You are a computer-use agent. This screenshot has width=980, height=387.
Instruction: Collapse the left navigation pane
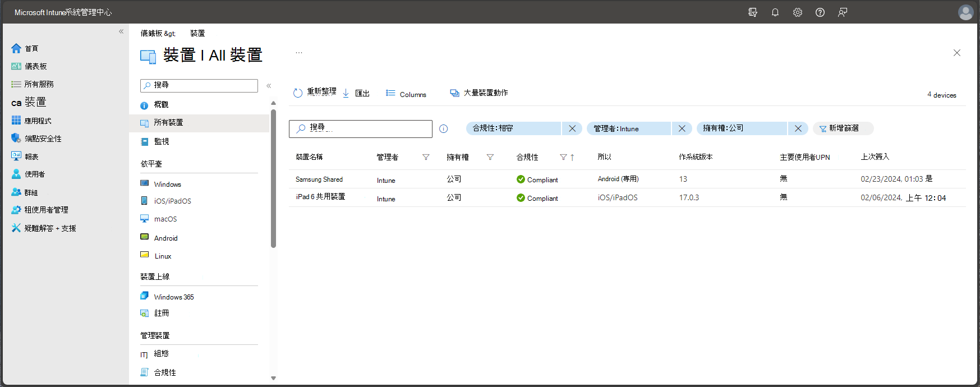(x=121, y=31)
